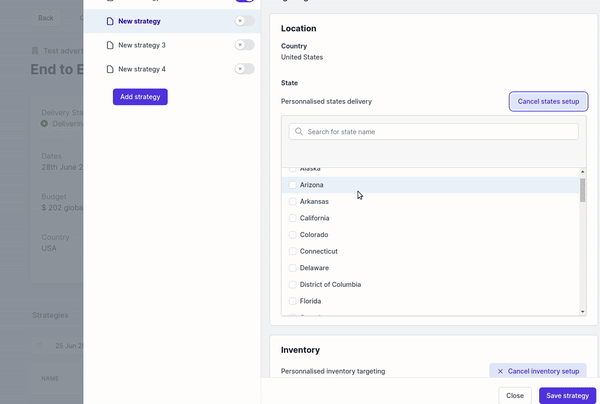Click the Inventory section heading
The height and width of the screenshot is (404, 600).
300,350
